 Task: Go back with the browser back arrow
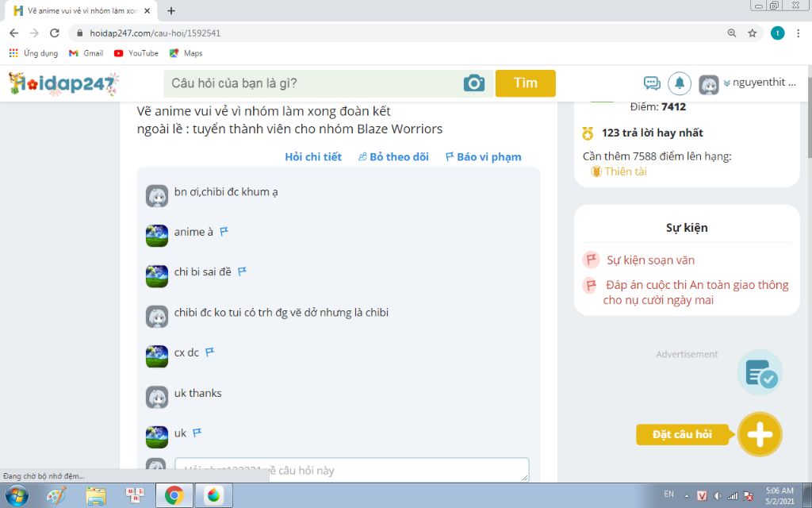pos(14,33)
